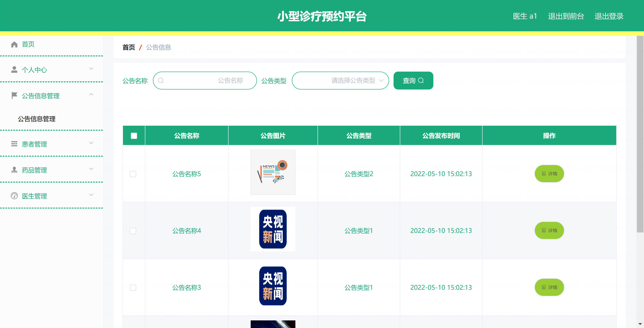Toggle the select-all checkbox in table header
Viewport: 644px width, 328px height.
[x=134, y=136]
